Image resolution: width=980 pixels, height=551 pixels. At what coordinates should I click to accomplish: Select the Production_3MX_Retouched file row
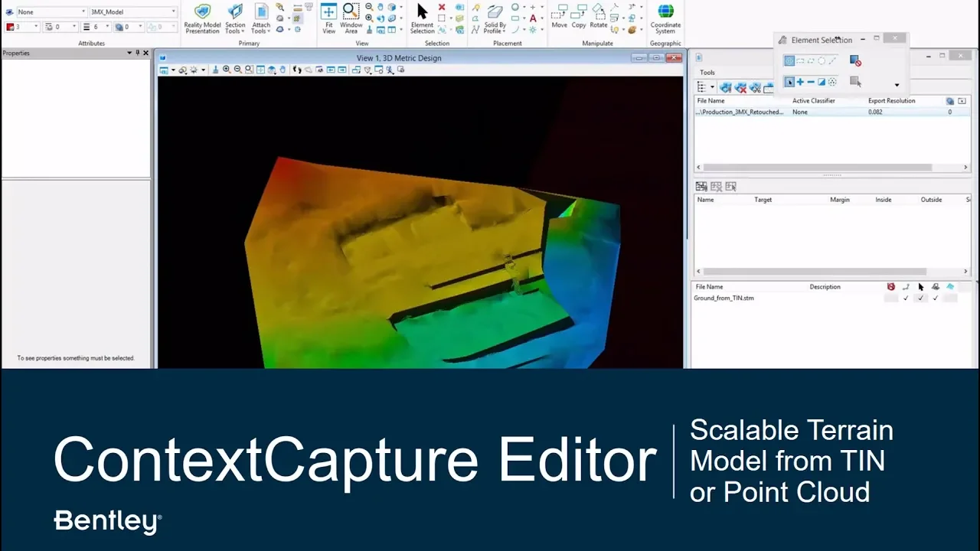(832, 112)
